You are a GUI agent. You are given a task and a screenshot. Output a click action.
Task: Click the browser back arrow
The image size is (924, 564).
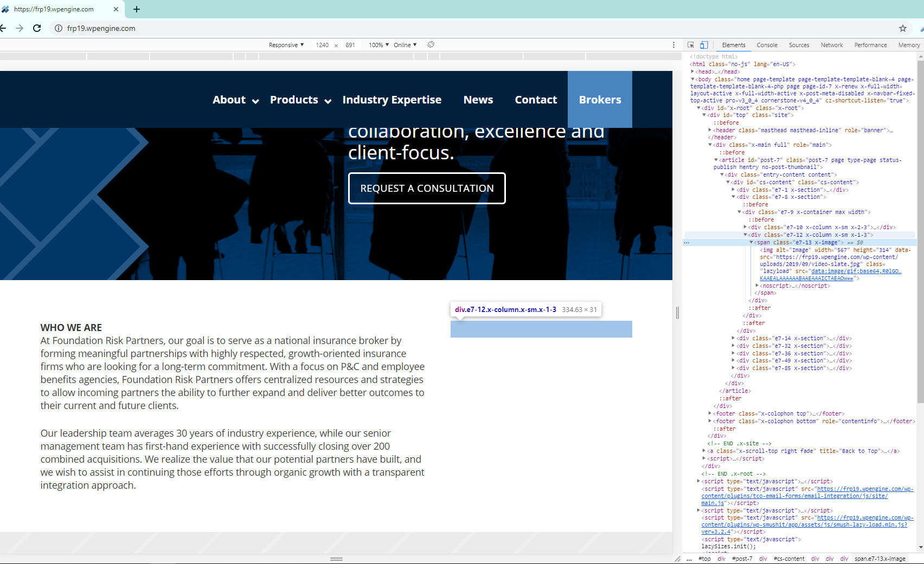pyautogui.click(x=3, y=28)
